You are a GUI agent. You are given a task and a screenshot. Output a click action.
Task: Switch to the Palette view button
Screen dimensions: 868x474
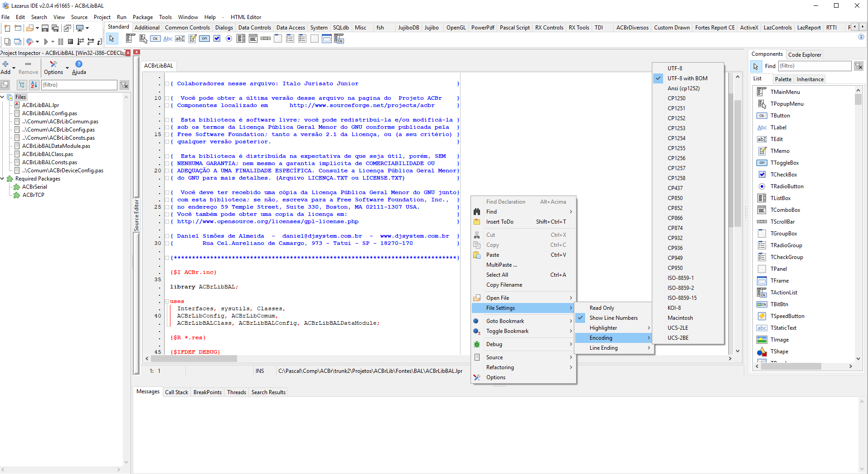(x=783, y=79)
